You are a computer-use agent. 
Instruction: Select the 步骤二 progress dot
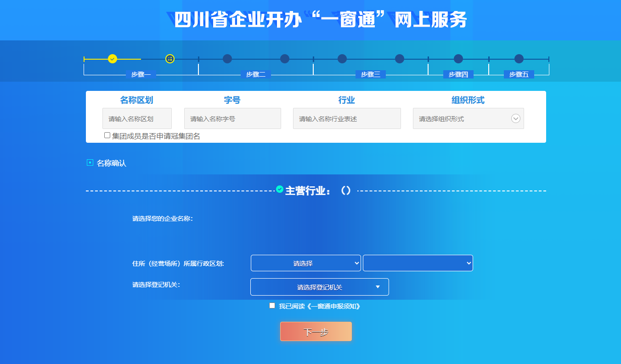pos(227,58)
